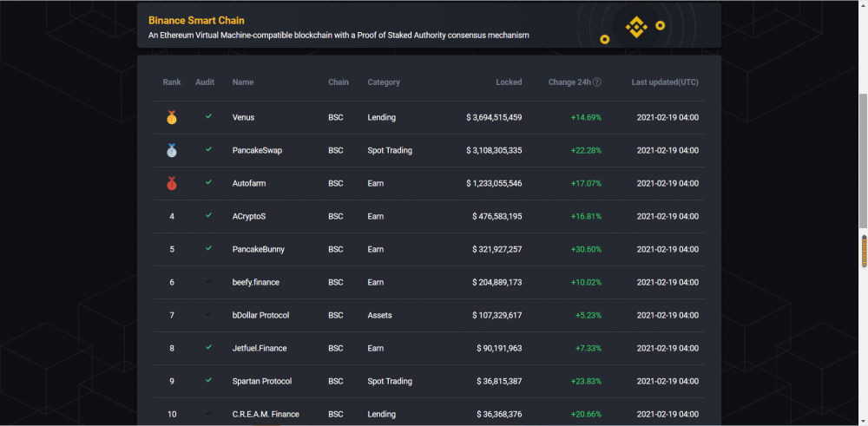Click the audit checkmark for Spartan Protocol
This screenshot has width=868, height=426.
tap(208, 380)
